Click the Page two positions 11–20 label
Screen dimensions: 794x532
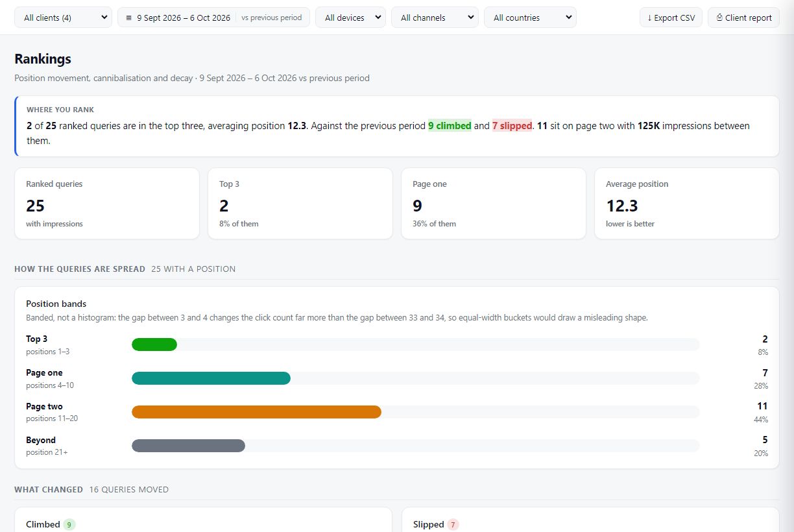click(52, 412)
